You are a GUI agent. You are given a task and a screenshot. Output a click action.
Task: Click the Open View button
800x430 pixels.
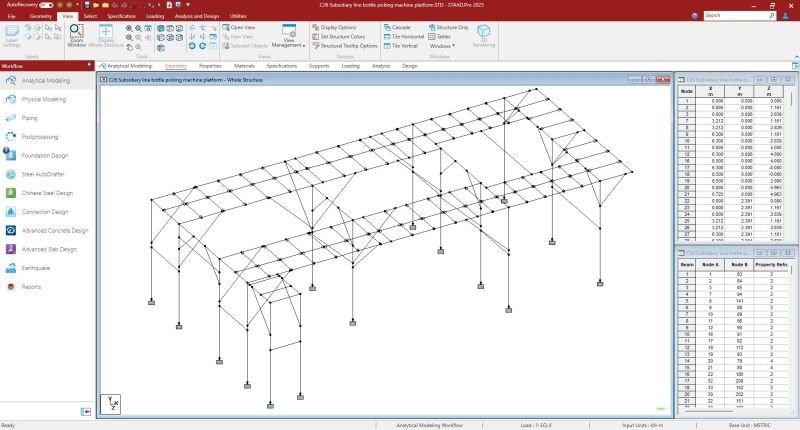(x=239, y=28)
